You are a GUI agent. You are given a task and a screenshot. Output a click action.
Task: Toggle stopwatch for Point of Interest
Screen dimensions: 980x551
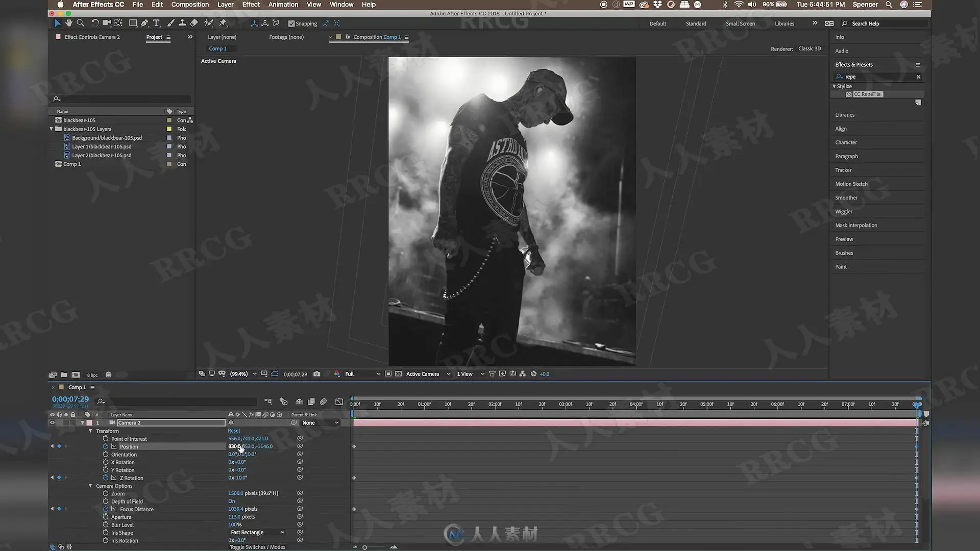click(x=106, y=439)
